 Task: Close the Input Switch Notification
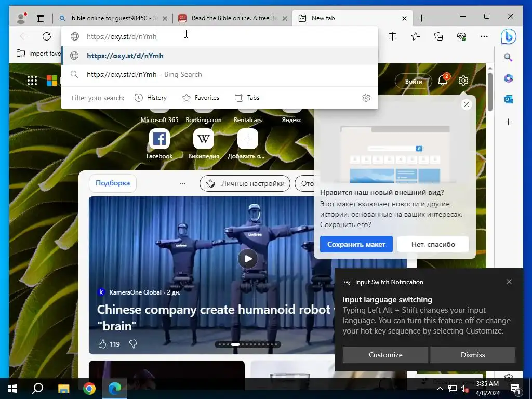click(509, 282)
